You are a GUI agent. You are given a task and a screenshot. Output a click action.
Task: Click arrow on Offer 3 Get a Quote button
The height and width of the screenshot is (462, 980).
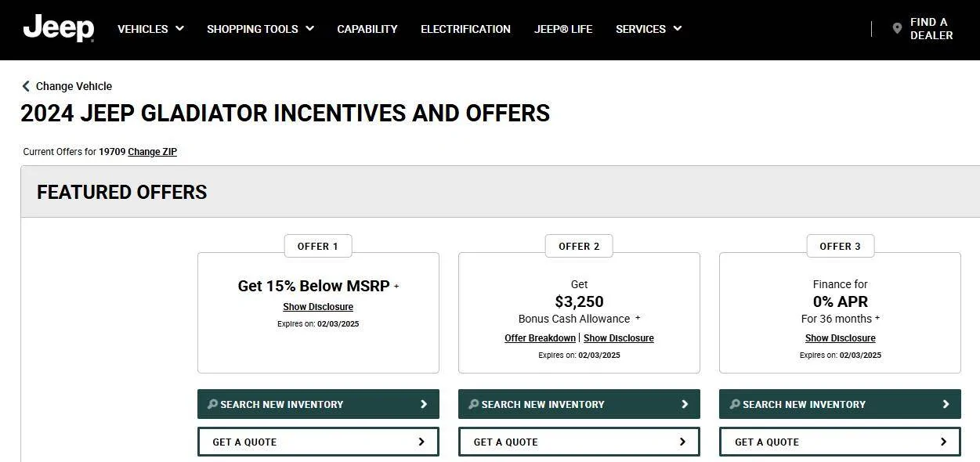coord(943,442)
